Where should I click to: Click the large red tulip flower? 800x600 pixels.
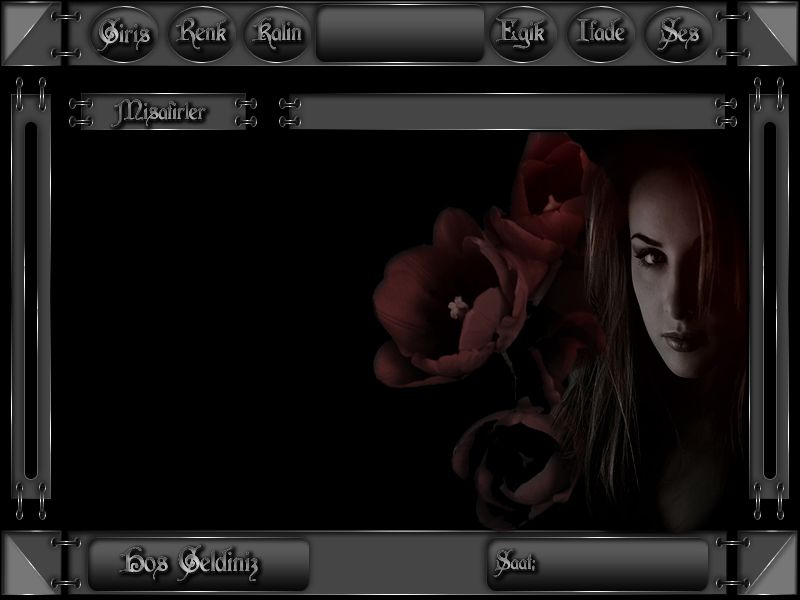440,300
